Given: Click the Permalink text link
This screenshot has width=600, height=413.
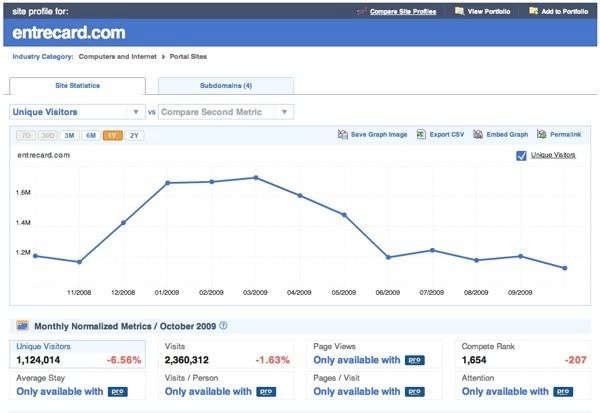Looking at the screenshot, I should pyautogui.click(x=566, y=135).
